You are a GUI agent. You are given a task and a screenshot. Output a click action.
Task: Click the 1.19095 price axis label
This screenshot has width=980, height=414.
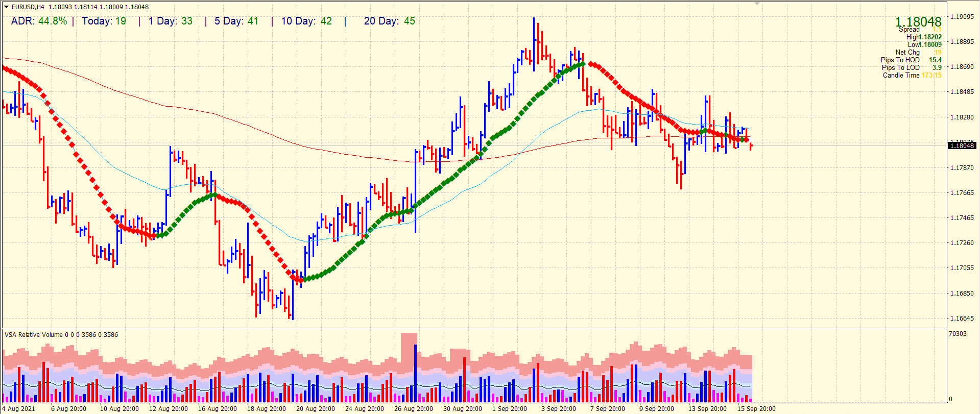[962, 17]
